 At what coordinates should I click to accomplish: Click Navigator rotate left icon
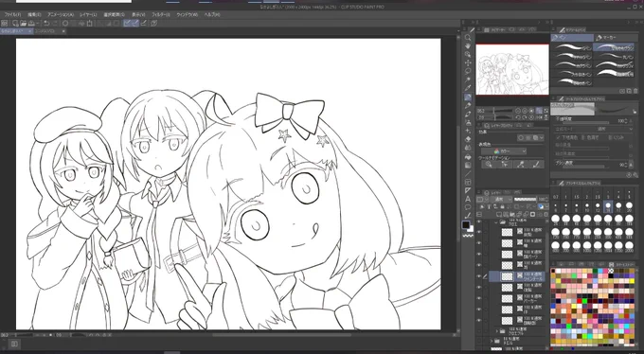(x=518, y=117)
